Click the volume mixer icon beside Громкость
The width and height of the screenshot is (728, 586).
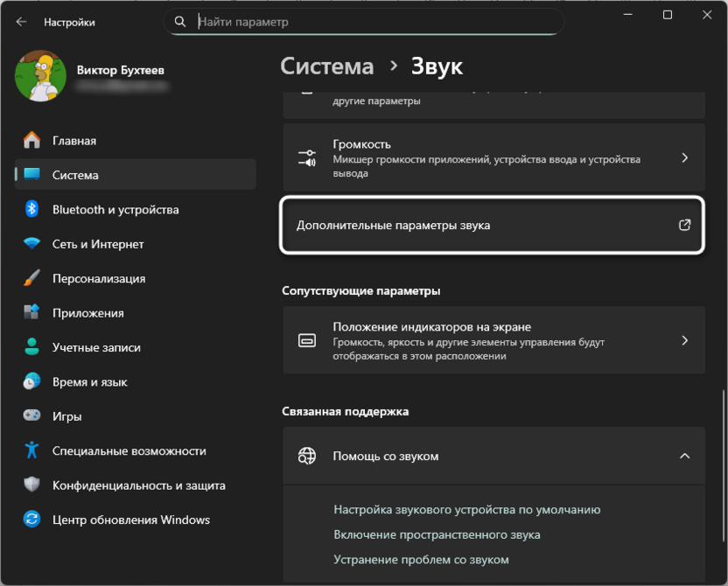[307, 157]
